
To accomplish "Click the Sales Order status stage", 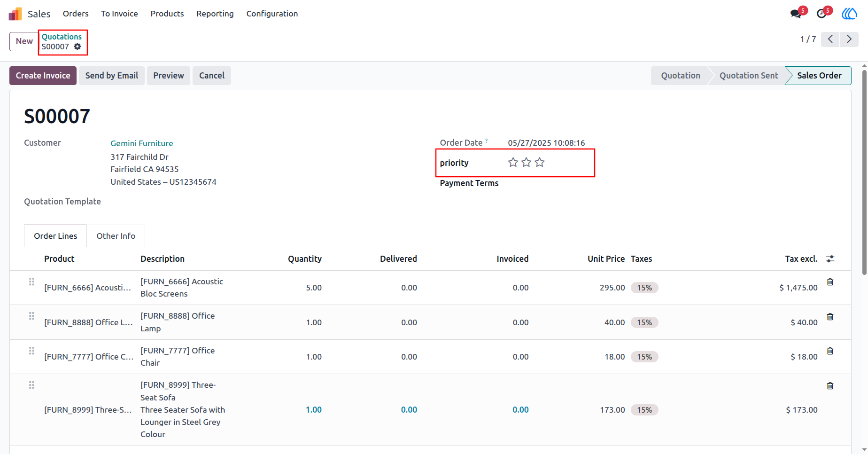I will coord(819,76).
